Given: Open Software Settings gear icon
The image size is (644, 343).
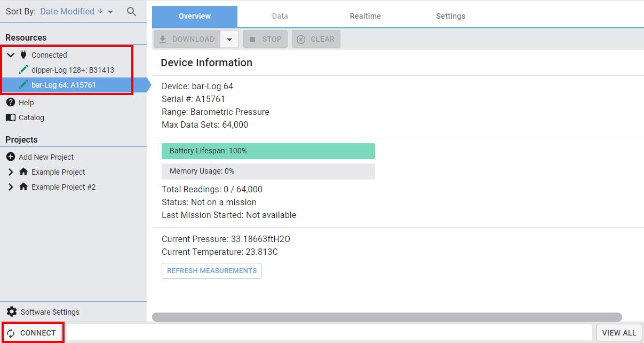Looking at the screenshot, I should pos(12,311).
